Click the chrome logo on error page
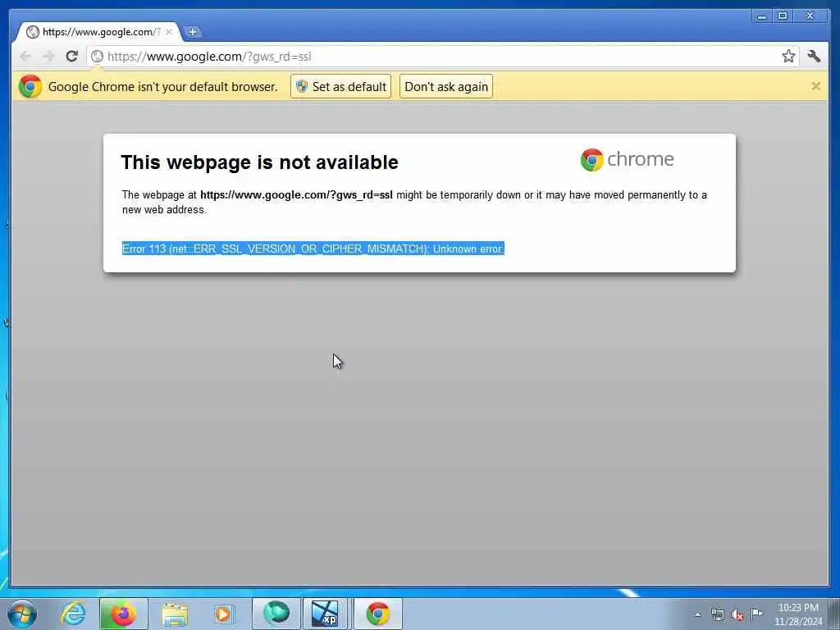This screenshot has width=840, height=630. pyautogui.click(x=627, y=160)
